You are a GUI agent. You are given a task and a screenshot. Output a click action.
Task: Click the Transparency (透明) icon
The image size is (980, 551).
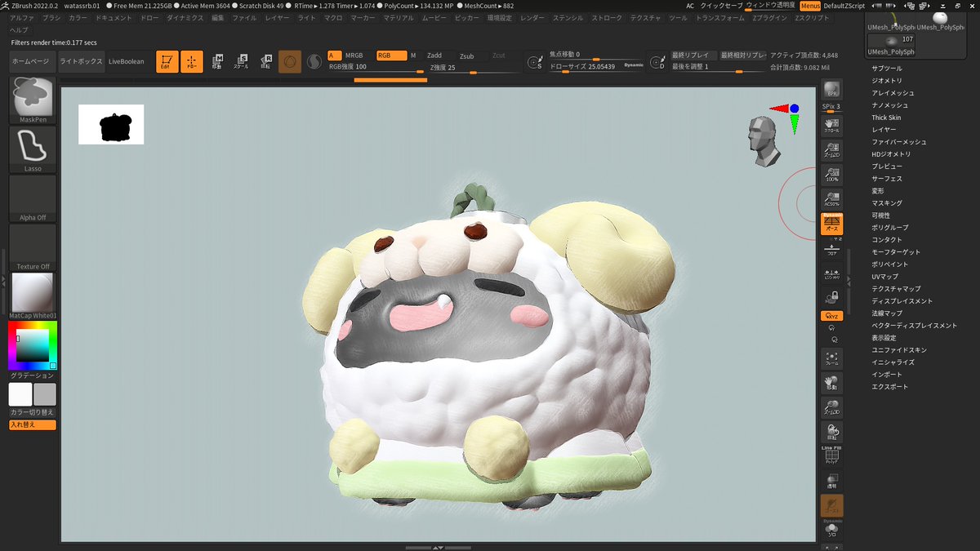click(x=831, y=481)
